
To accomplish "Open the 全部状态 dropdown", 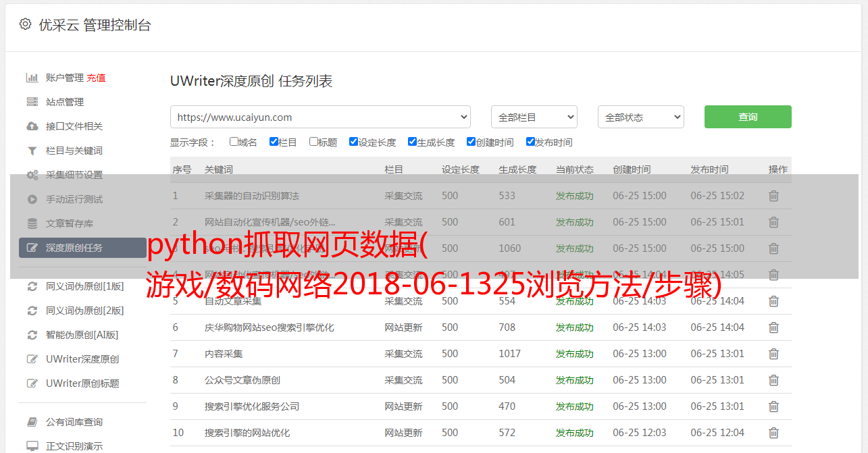I will click(x=641, y=117).
